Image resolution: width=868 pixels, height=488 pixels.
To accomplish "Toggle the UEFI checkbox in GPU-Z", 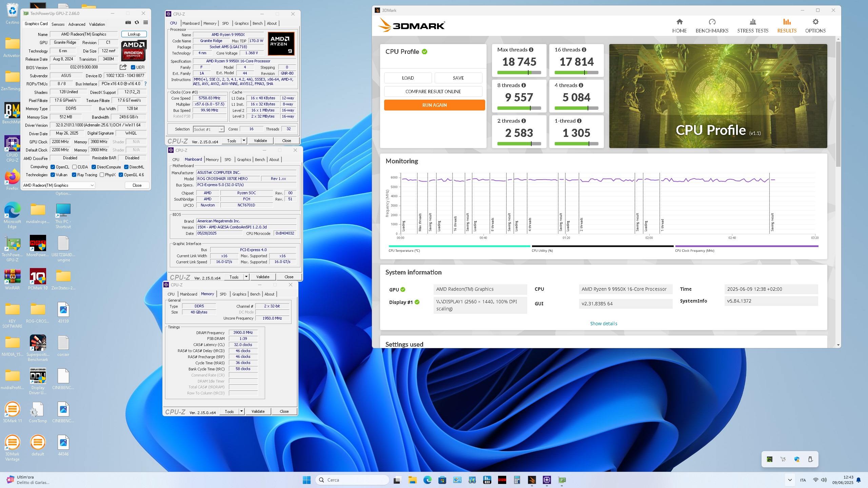I will (133, 67).
